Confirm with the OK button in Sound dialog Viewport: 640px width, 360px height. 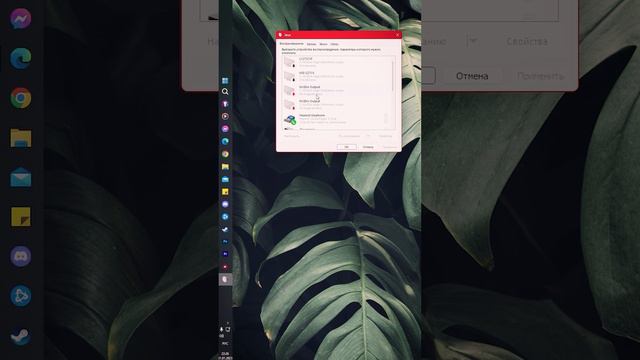coord(347,147)
